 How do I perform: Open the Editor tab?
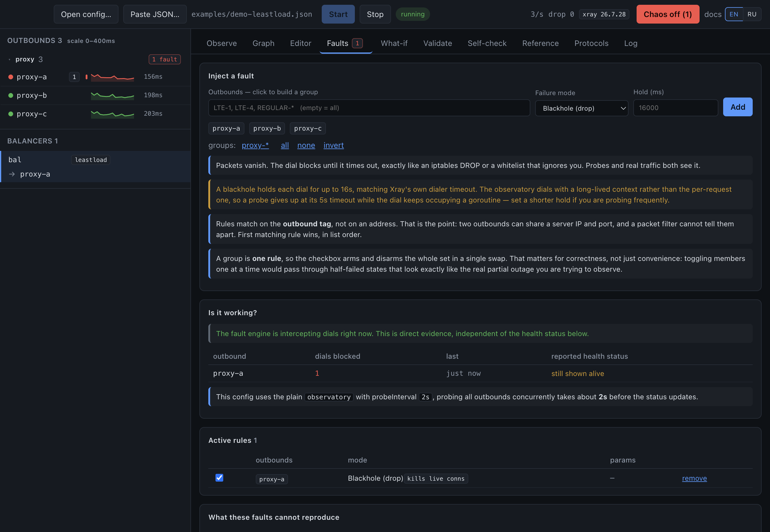301,43
